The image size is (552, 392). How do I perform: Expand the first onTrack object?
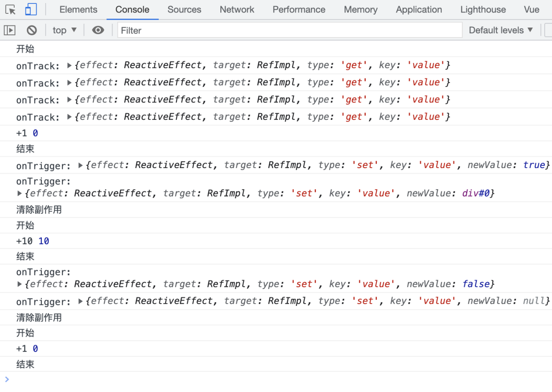click(69, 65)
